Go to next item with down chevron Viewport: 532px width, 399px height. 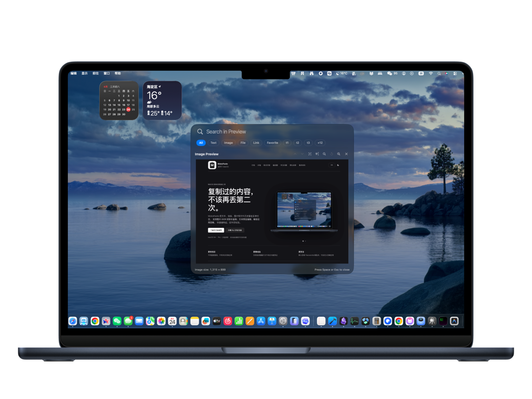tap(302, 154)
